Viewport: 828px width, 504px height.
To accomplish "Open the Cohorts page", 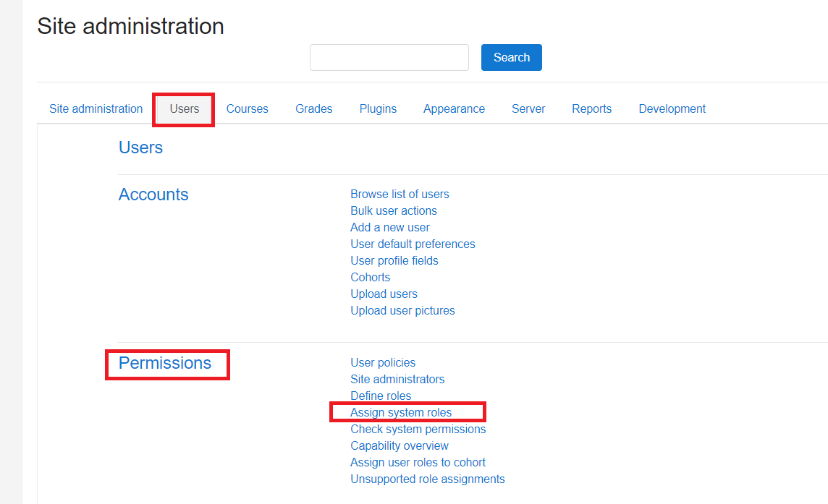I will coord(370,277).
